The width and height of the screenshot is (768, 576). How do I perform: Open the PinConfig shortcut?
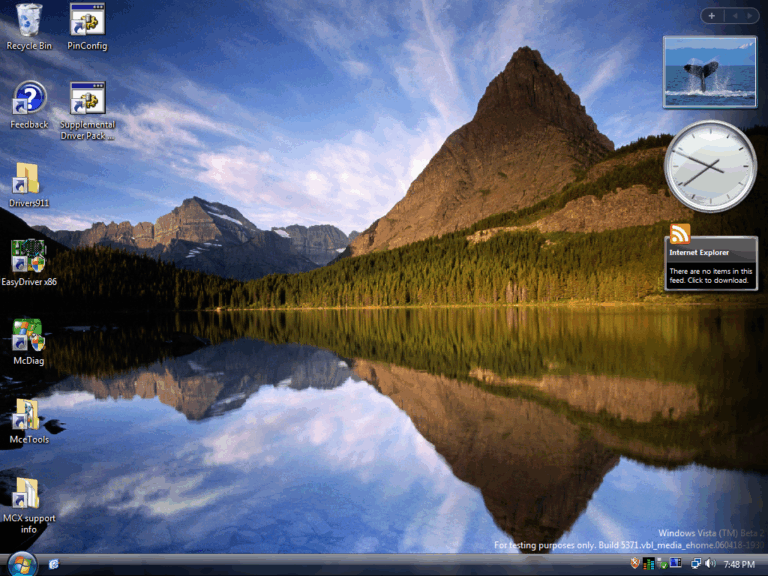tap(87, 20)
